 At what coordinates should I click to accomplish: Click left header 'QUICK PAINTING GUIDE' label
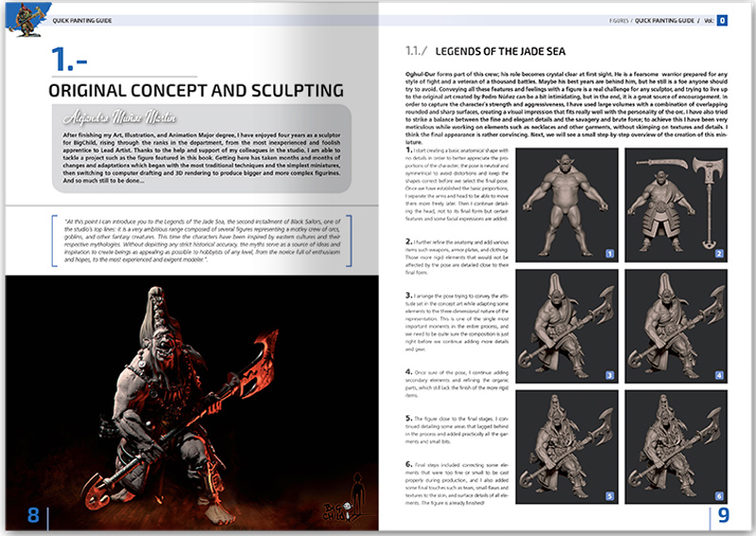[82, 20]
